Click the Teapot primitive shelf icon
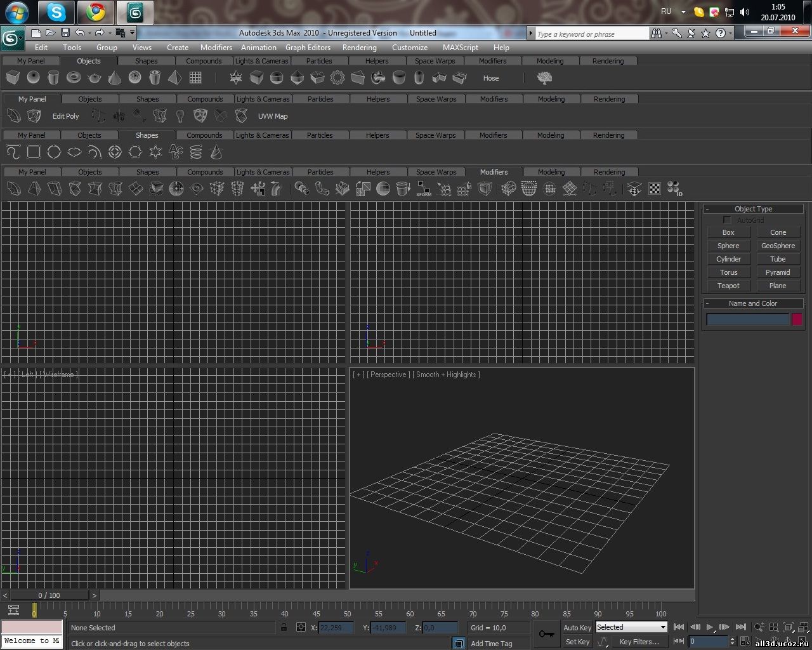This screenshot has width=812, height=650. coord(94,78)
